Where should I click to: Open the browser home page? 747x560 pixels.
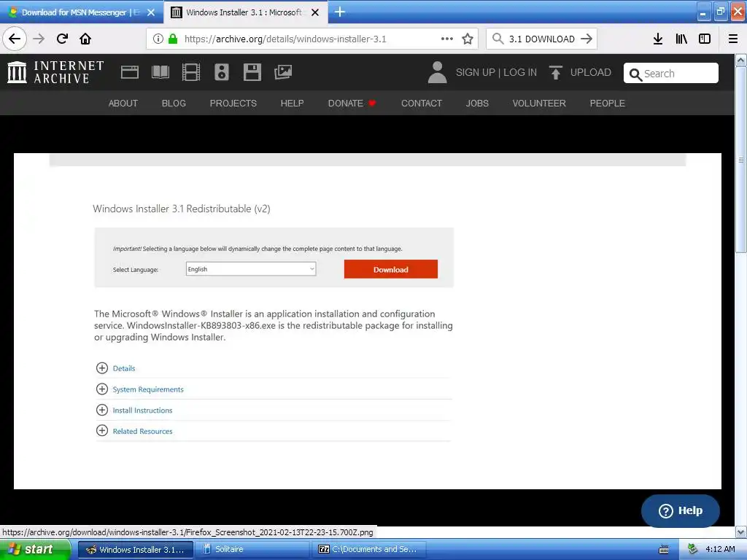tap(85, 39)
